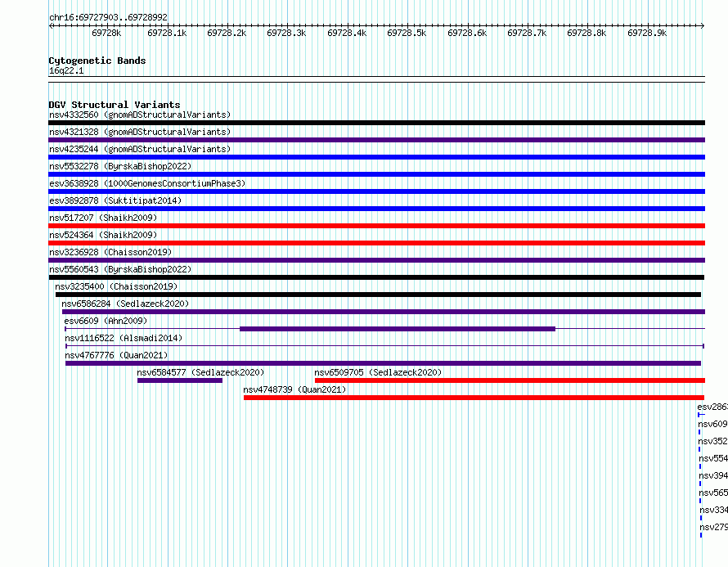Click the truncated nsv279 variant label
This screenshot has height=567, width=728.
pyautogui.click(x=713, y=527)
